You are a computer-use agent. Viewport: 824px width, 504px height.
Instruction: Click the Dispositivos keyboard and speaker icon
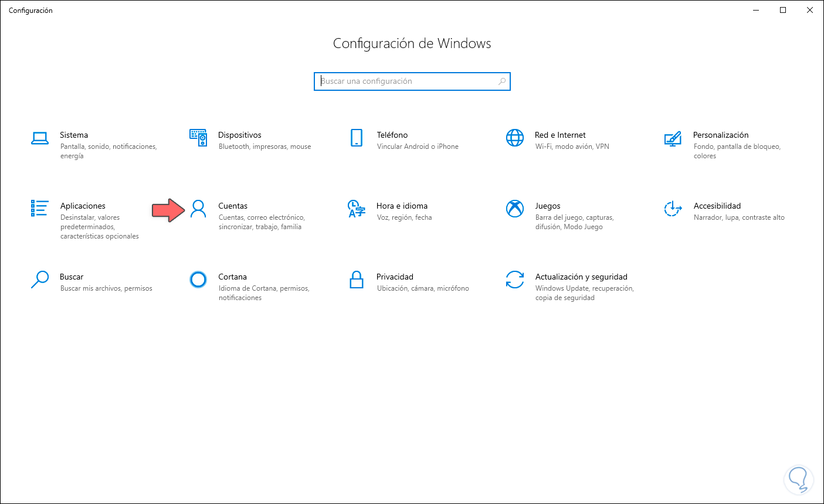pos(198,138)
